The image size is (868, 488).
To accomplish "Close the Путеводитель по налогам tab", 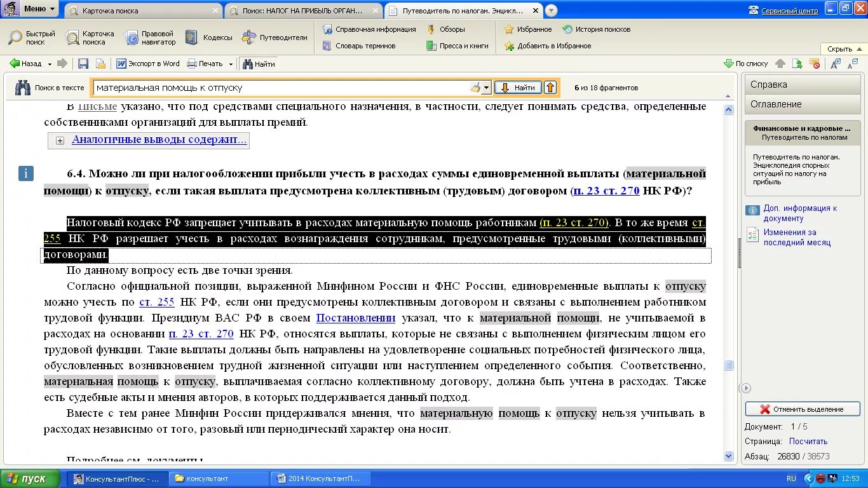I will click(535, 11).
